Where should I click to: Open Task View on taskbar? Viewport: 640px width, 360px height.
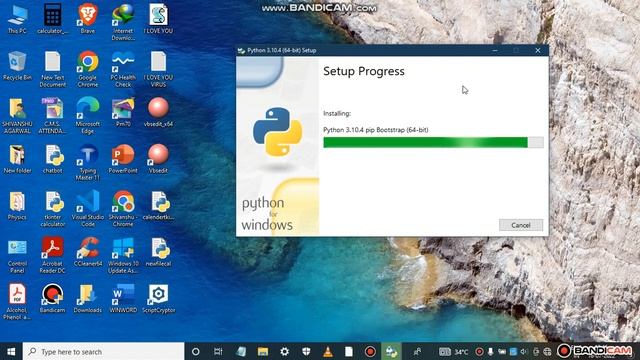pos(218,351)
